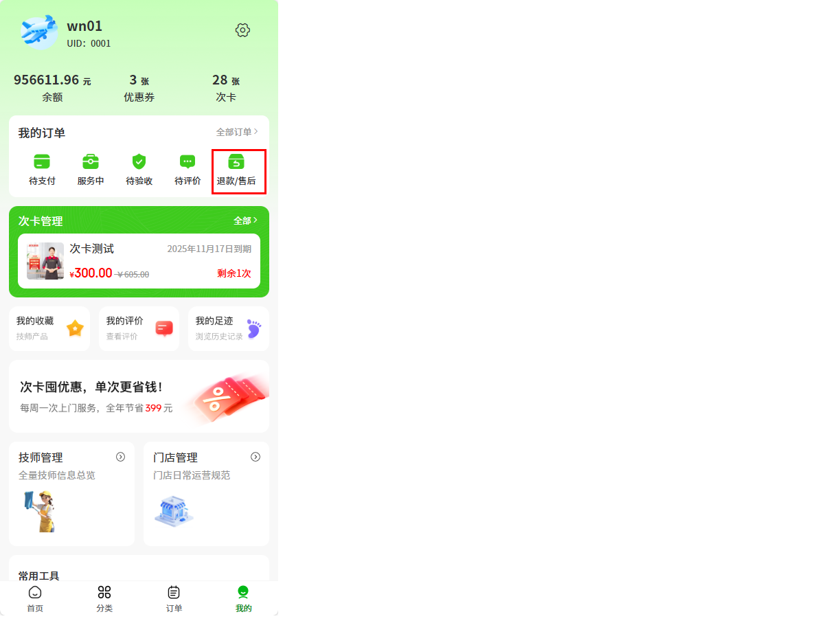Switch to the 首页 home tab
This screenshot has width=840, height=634.
35,599
